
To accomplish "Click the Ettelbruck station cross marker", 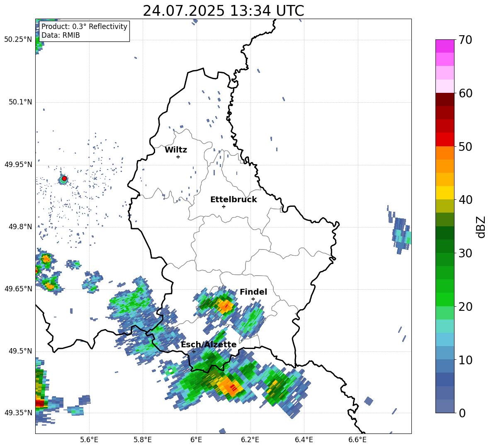I will pos(224,206).
